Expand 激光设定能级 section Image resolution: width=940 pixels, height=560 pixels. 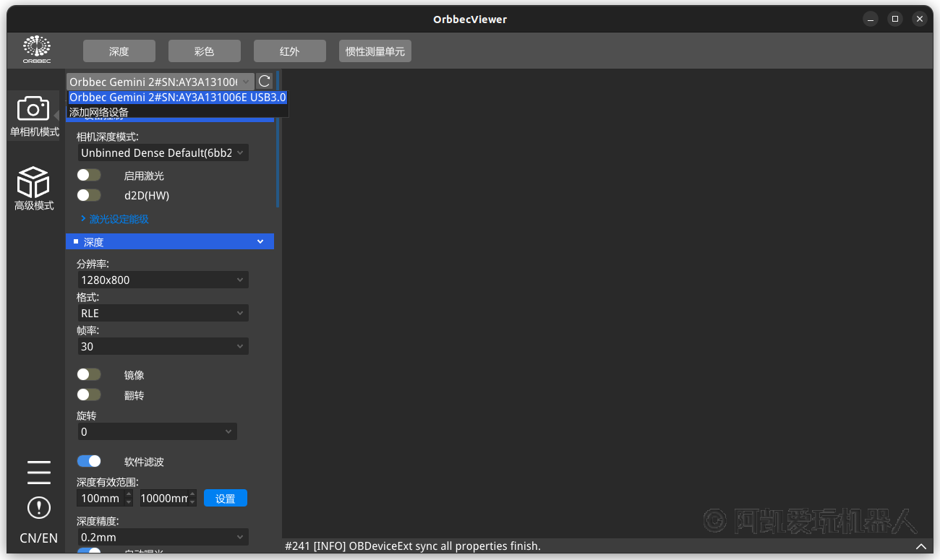tap(115, 219)
